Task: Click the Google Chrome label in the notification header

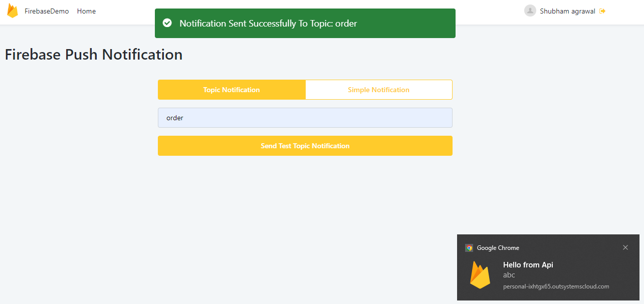Action: [499, 247]
